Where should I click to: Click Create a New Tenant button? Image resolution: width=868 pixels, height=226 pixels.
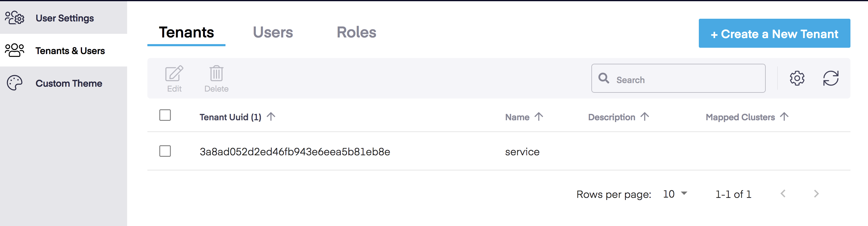coord(774,33)
